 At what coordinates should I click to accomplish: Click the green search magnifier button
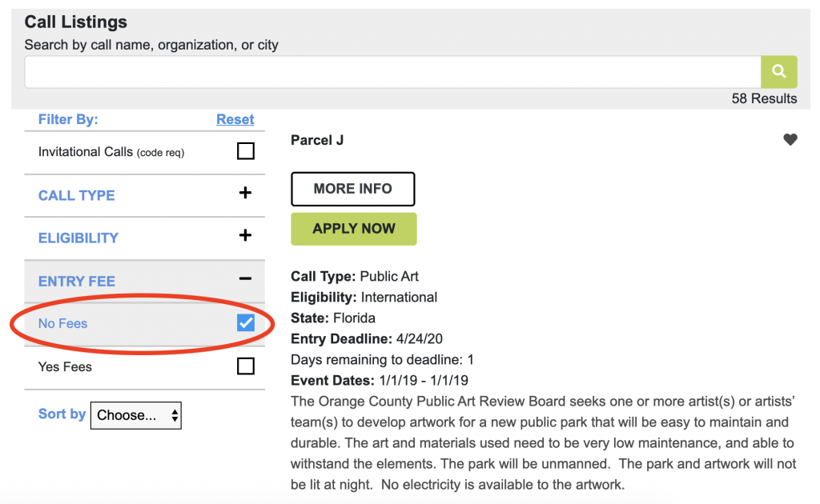[778, 72]
